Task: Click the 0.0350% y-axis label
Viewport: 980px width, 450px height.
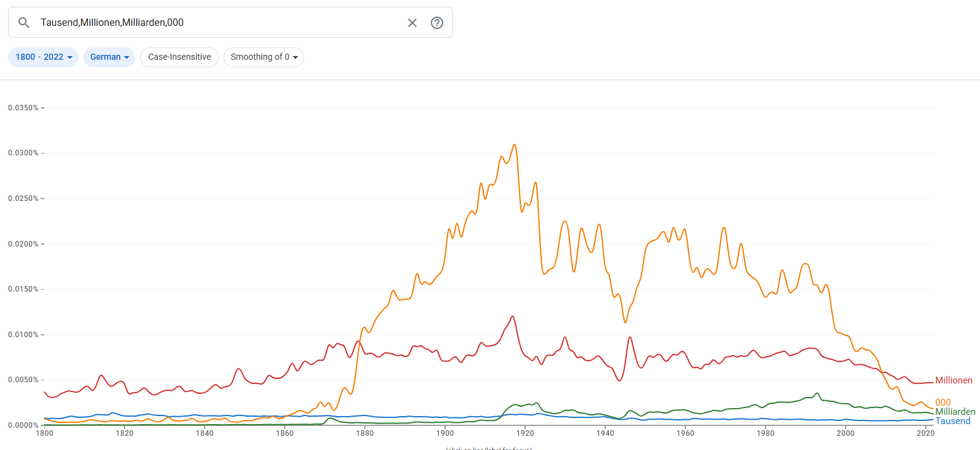Action: pyautogui.click(x=23, y=108)
